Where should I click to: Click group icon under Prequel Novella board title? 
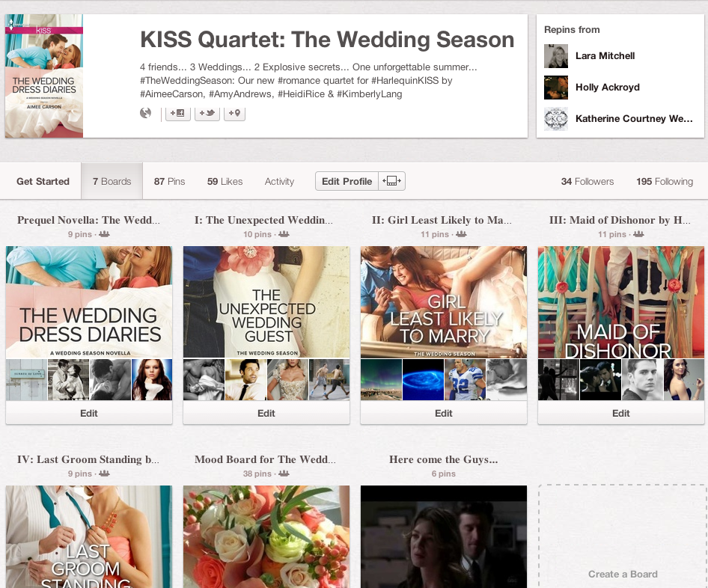(104, 234)
